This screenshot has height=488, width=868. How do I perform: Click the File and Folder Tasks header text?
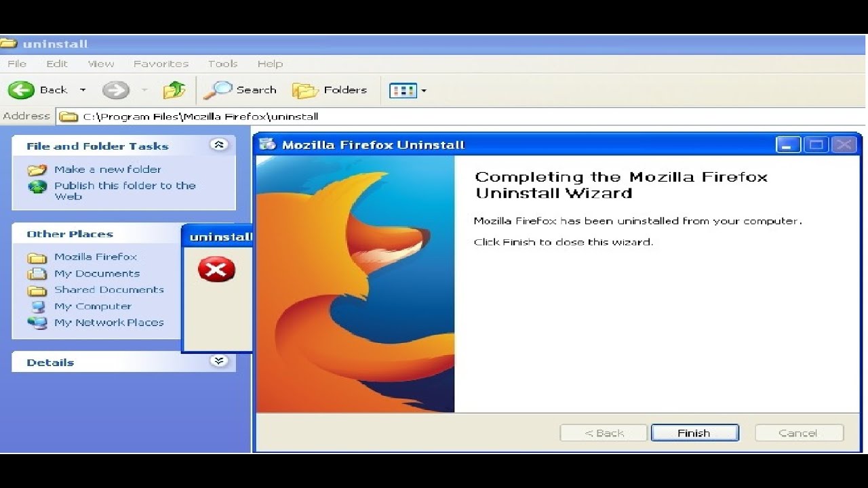point(98,146)
